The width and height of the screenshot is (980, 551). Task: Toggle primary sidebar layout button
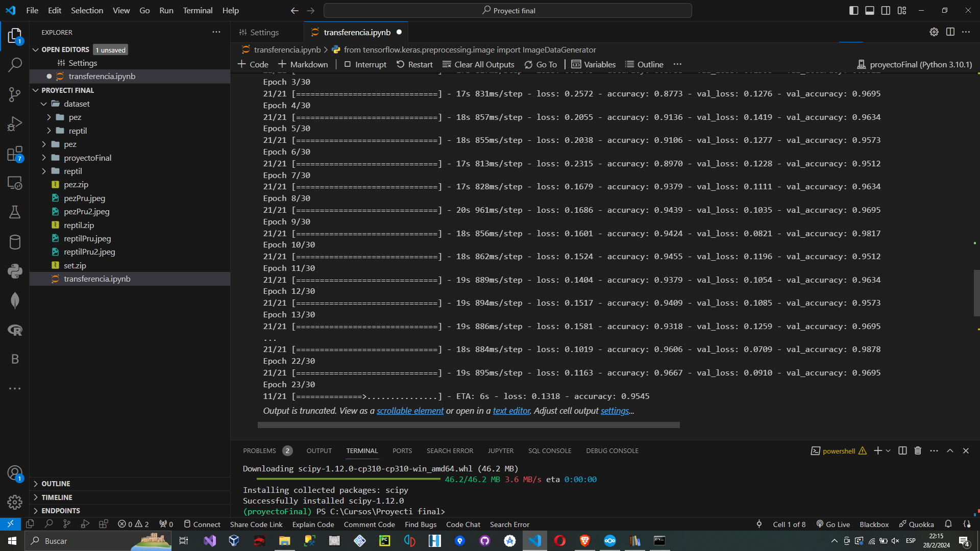853,10
